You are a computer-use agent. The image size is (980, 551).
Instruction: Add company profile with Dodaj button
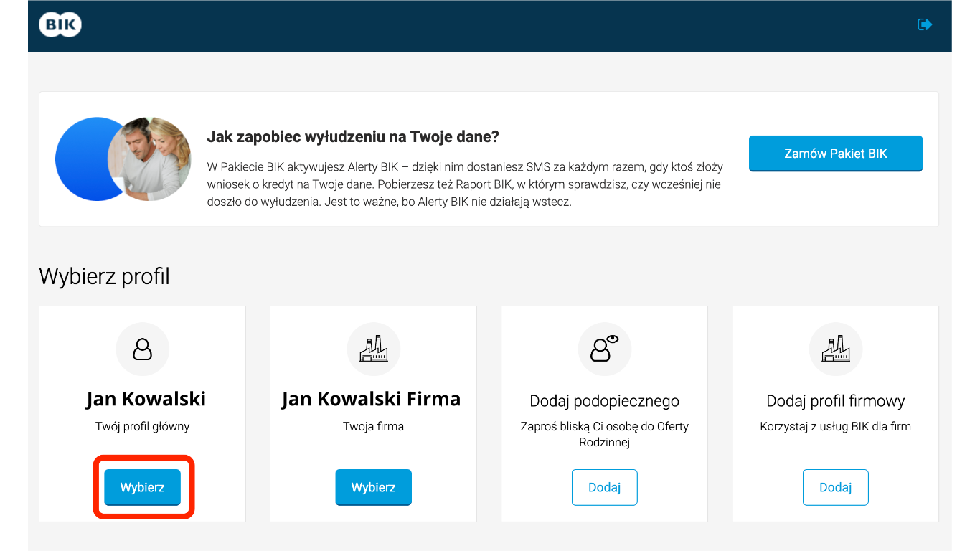coord(836,488)
